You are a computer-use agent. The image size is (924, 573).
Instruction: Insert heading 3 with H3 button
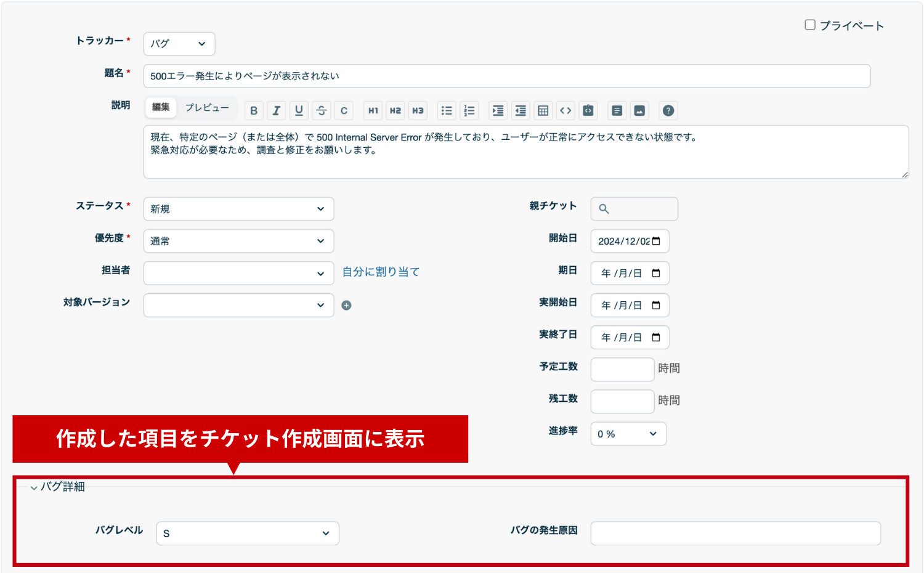coord(418,111)
